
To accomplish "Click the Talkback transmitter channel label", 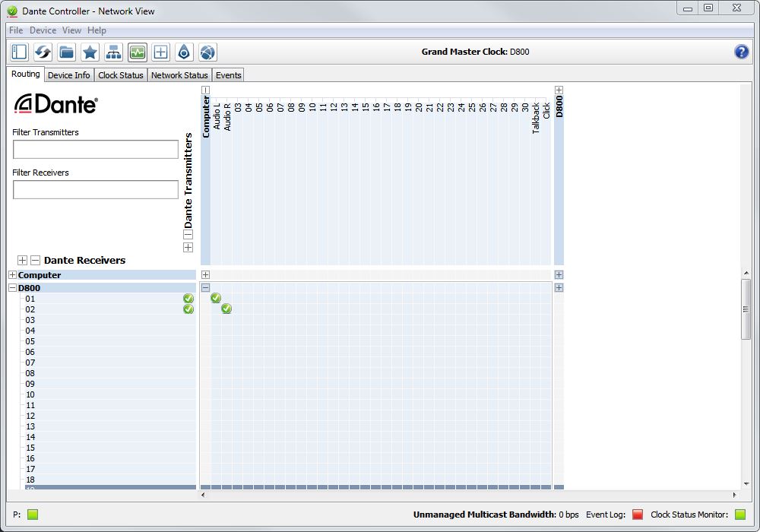I will (x=536, y=118).
